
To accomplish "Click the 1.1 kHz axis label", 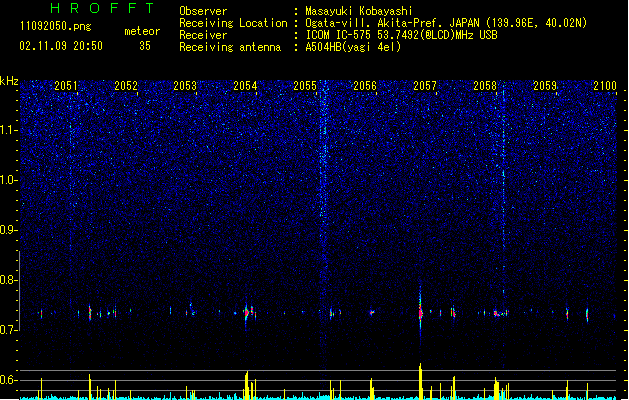I will (x=8, y=130).
